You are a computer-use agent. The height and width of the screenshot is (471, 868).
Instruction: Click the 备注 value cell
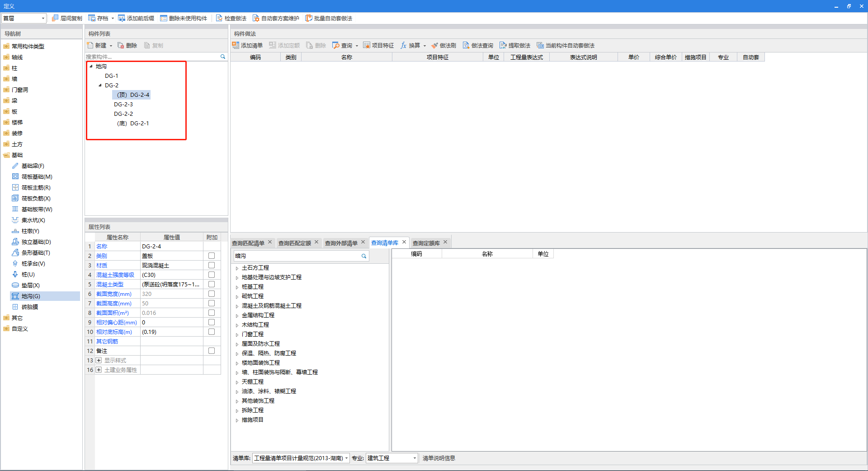pos(172,351)
